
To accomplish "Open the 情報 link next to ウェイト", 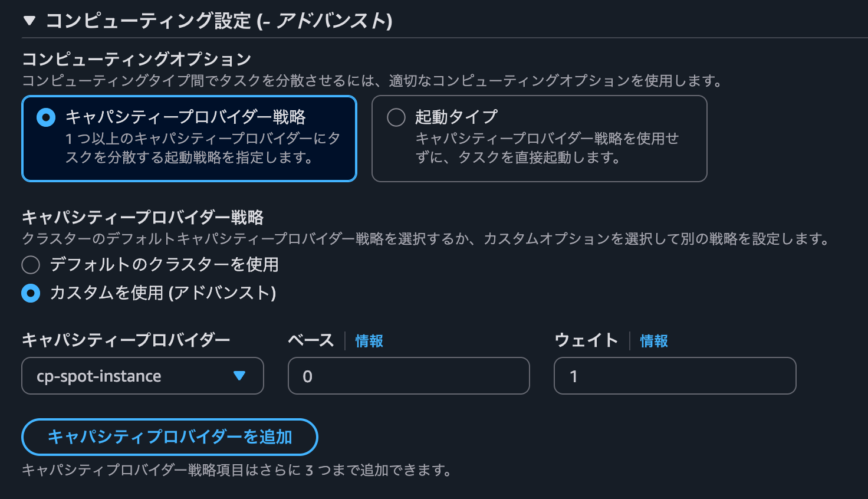I will tap(653, 340).
